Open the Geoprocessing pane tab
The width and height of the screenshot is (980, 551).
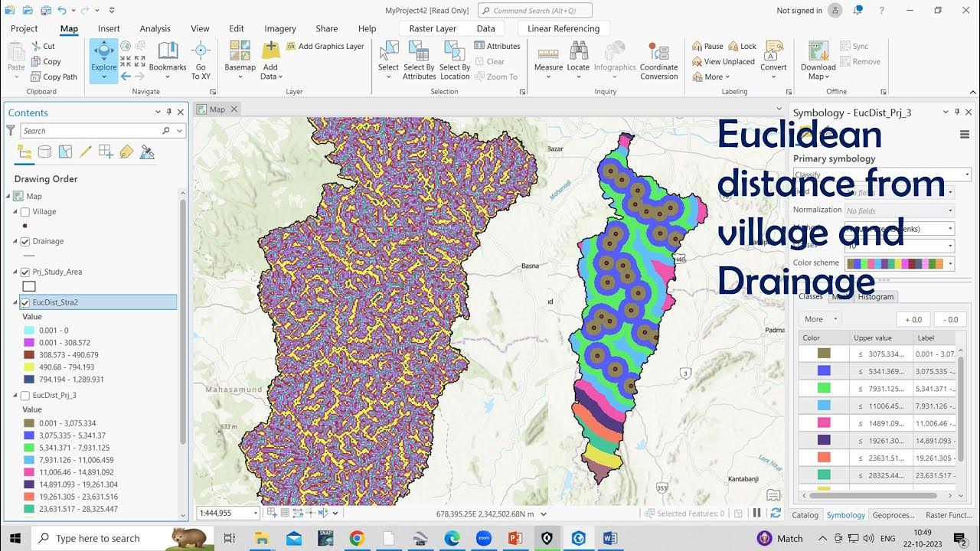(893, 515)
